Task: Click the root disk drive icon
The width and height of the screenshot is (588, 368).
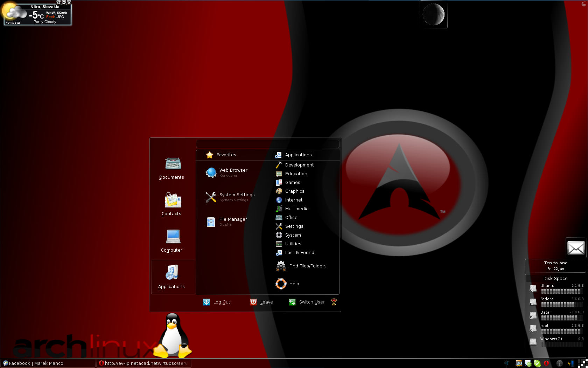Action: [x=533, y=329]
